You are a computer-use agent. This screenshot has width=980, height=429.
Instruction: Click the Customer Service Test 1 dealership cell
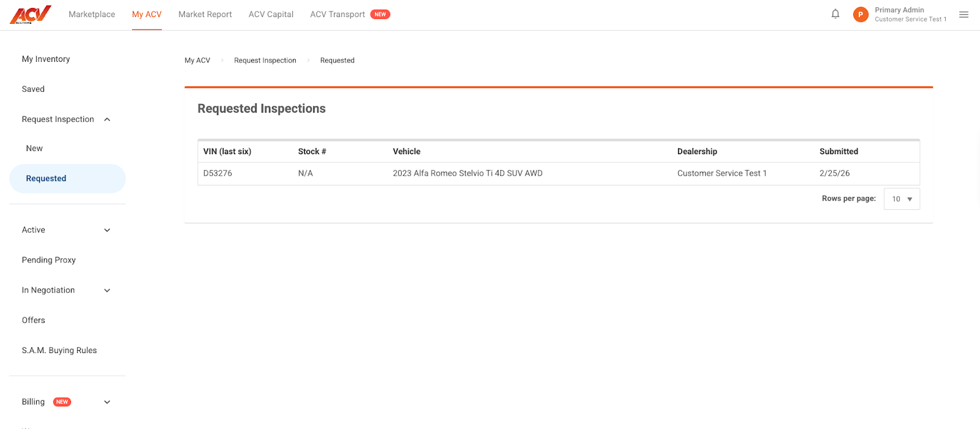722,173
